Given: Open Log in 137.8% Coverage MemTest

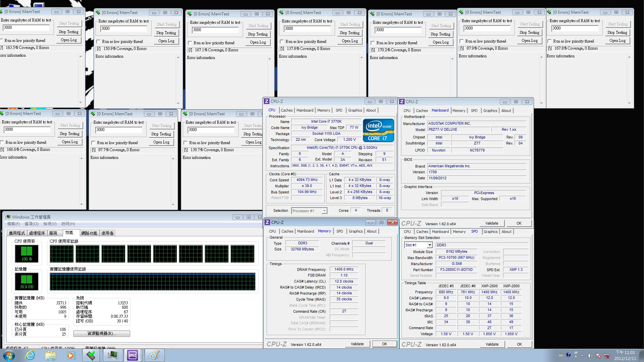Looking at the screenshot, I should point(350,41).
